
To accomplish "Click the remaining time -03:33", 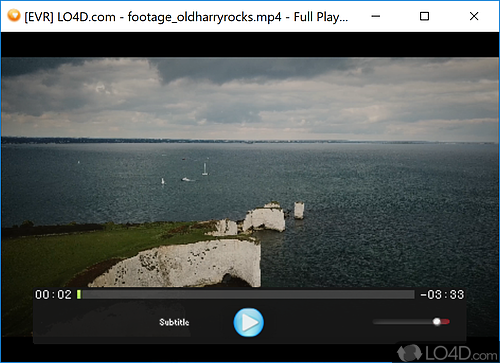I will [442, 295].
